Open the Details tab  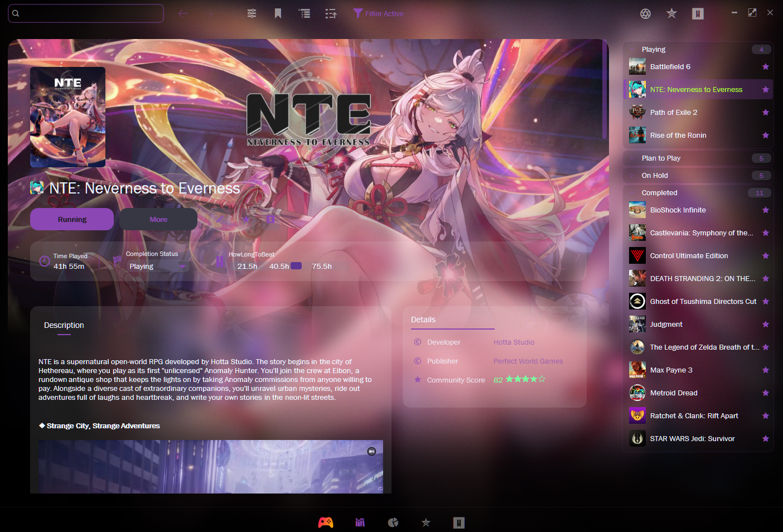click(423, 320)
